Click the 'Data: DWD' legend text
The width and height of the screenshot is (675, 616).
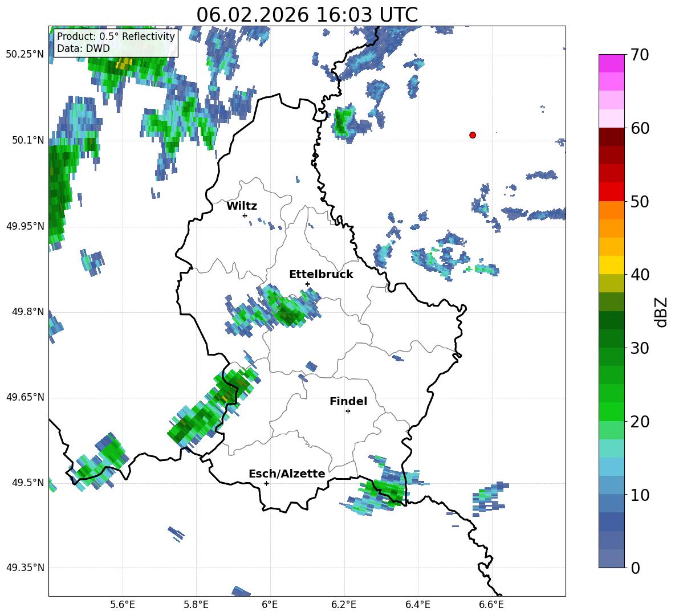pos(83,48)
